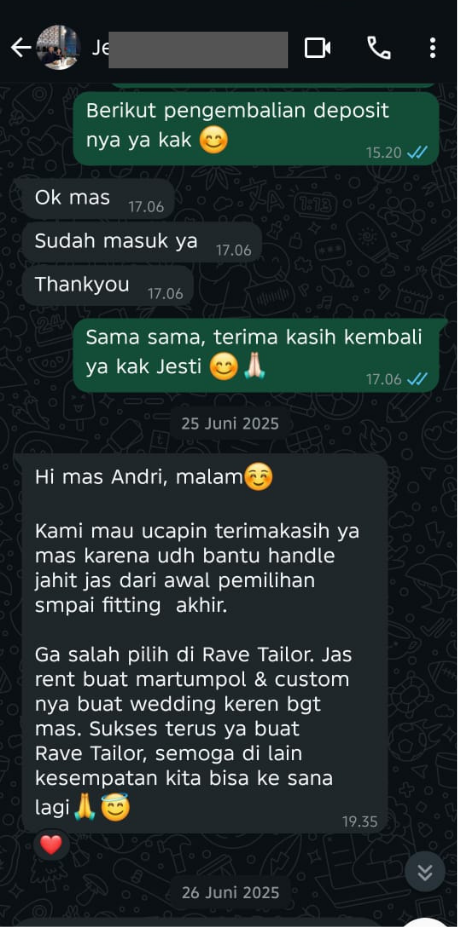The height and width of the screenshot is (927, 458).
Task: Select the 'Sama sama, terima kasih' message
Action: pos(256,355)
